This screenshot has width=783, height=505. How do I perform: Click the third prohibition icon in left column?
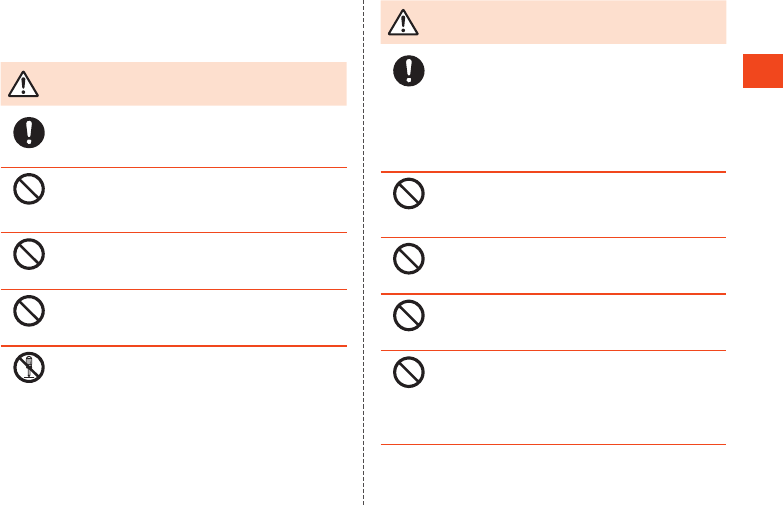[30, 312]
